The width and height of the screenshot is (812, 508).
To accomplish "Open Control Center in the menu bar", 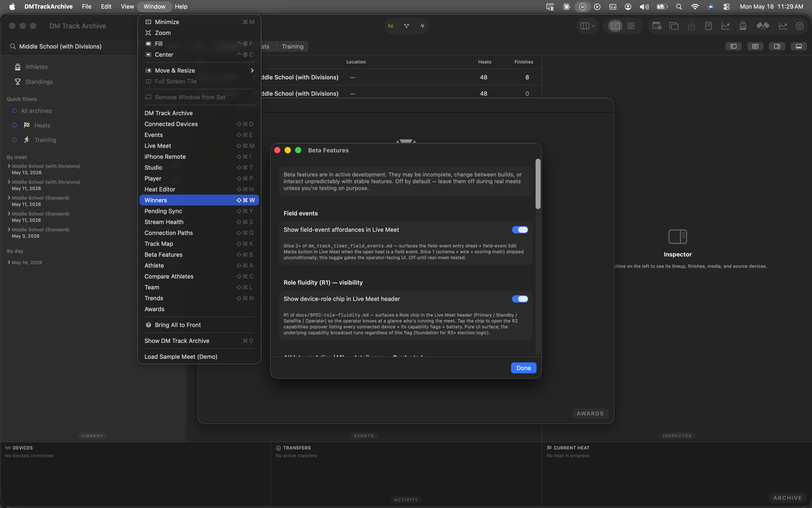I will [x=726, y=6].
